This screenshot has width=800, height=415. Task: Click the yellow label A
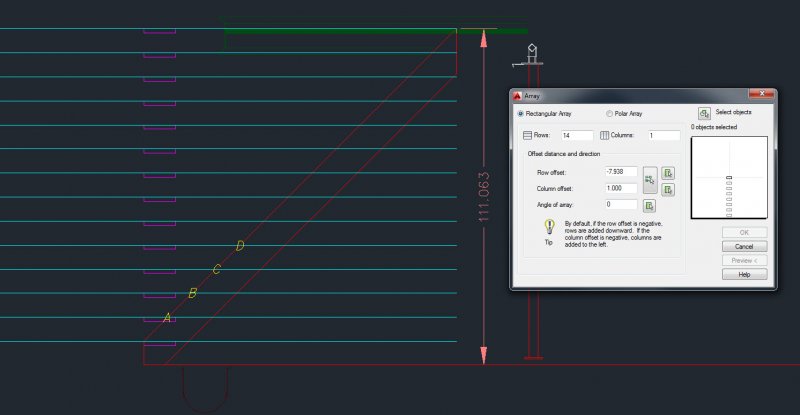(166, 318)
